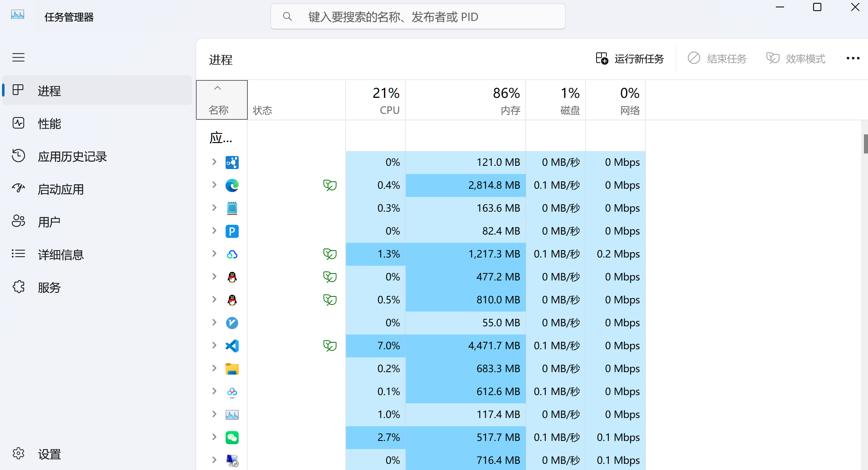Image resolution: width=868 pixels, height=470 pixels.
Task: Click efficiency mode leaf on Edge row
Action: click(330, 185)
